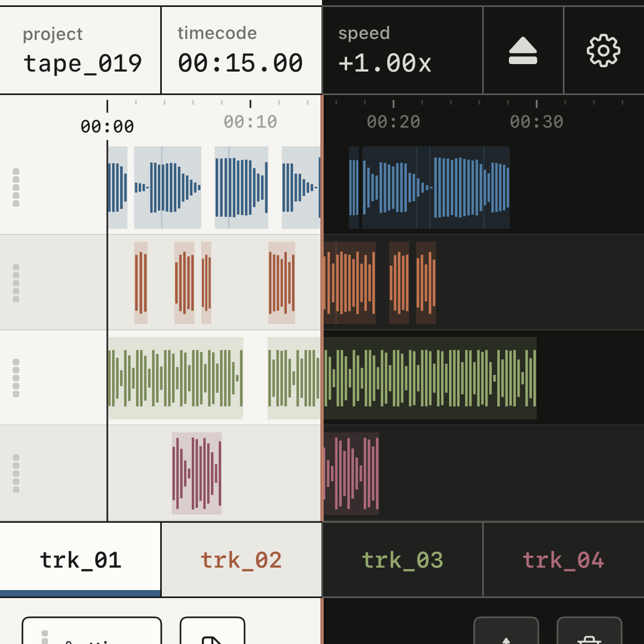Click the eject tape icon

tap(523, 51)
